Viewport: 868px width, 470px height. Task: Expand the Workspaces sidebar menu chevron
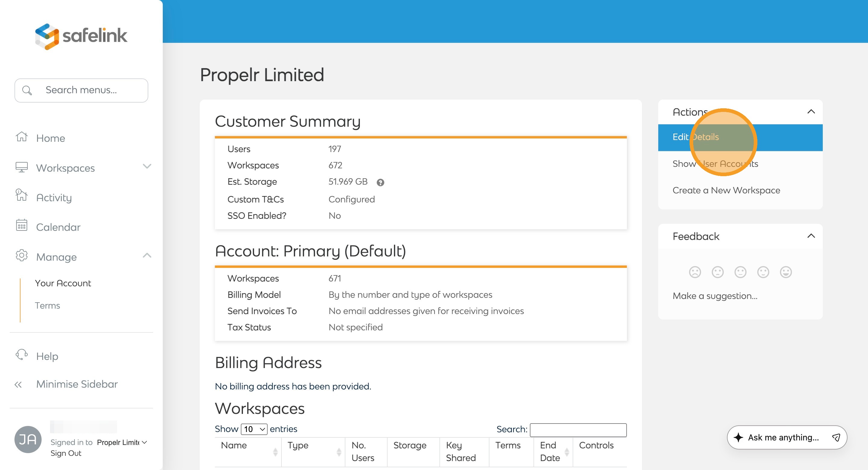[x=147, y=166]
